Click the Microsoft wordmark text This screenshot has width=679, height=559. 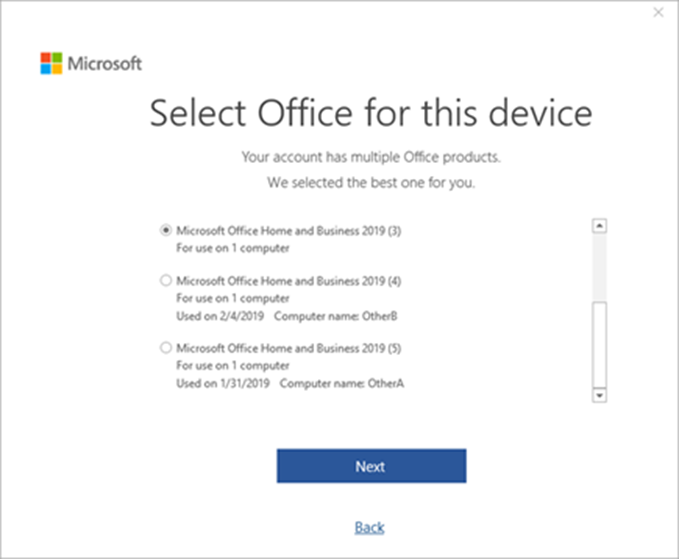coord(104,64)
